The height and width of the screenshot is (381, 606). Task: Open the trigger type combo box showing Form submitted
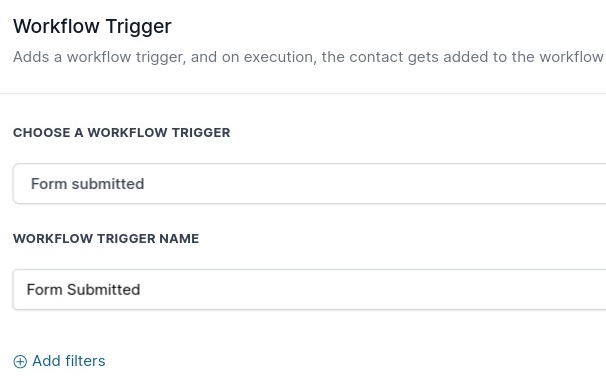309,184
